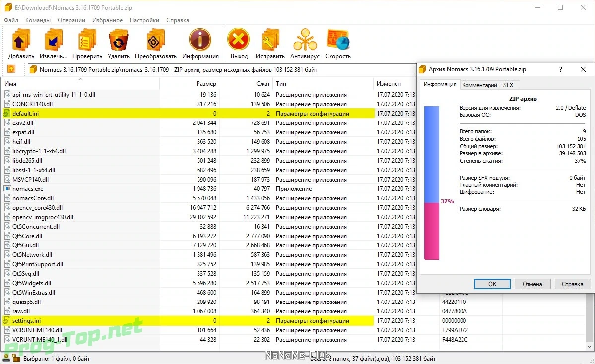
Task: Select the Qt5Concurrent.dll file
Action: (x=36, y=226)
